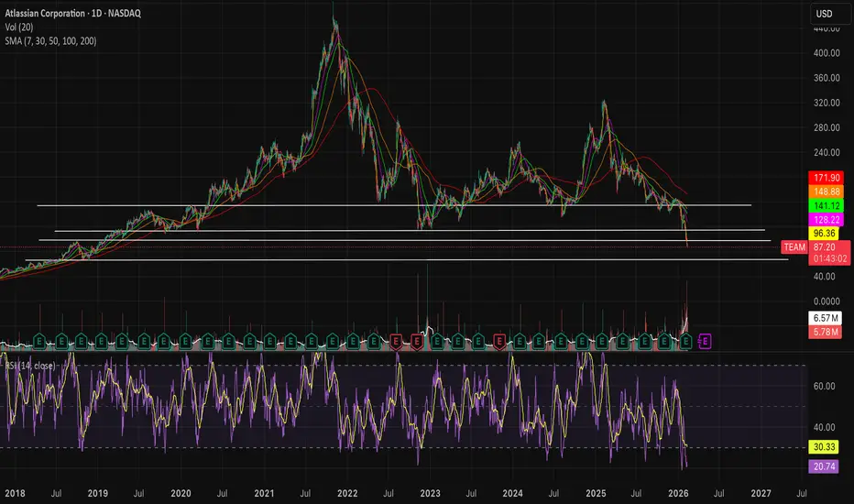Click the 2027 label on time axis
This screenshot has height=504, width=854.
761,493
